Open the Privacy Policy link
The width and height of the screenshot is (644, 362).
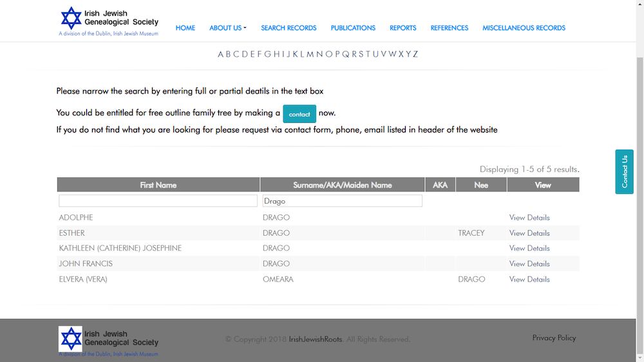click(x=554, y=338)
